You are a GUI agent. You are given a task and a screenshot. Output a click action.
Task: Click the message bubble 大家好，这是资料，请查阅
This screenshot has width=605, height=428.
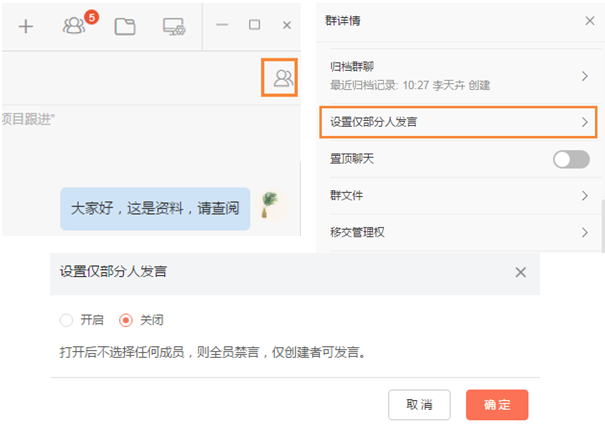(155, 209)
